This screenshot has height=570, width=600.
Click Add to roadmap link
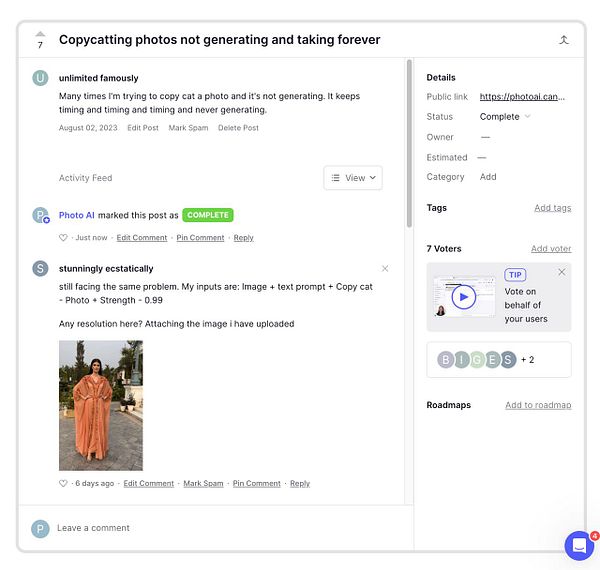tap(538, 405)
